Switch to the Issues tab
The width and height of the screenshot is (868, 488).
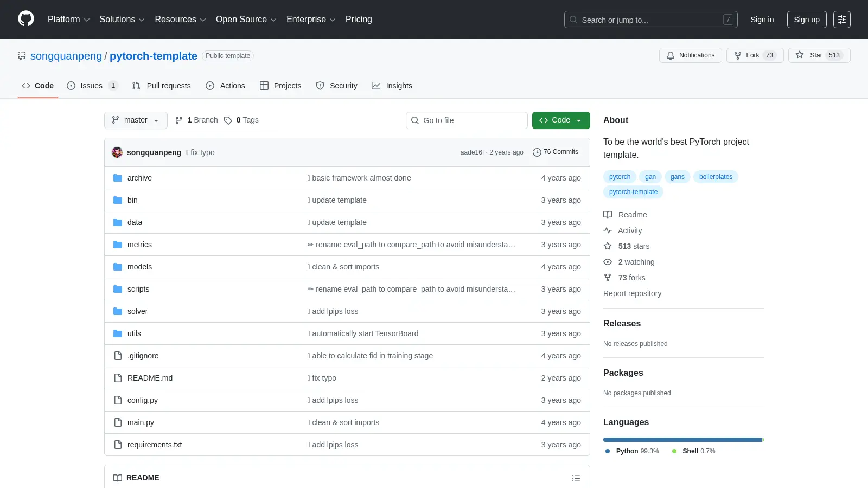click(x=92, y=86)
